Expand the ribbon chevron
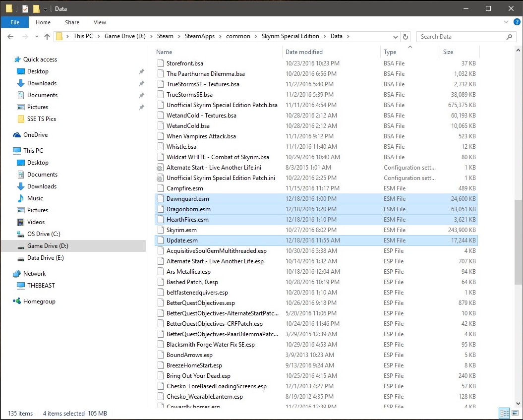This screenshot has width=523, height=420. [x=506, y=22]
